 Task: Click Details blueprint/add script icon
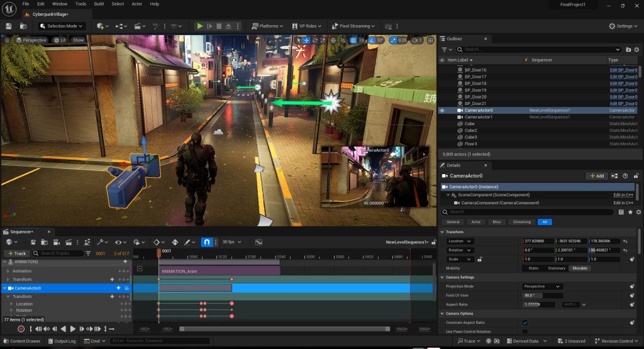coord(614,175)
